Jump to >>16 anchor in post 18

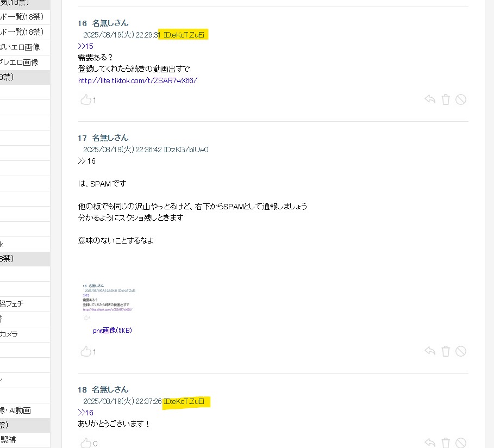85,413
